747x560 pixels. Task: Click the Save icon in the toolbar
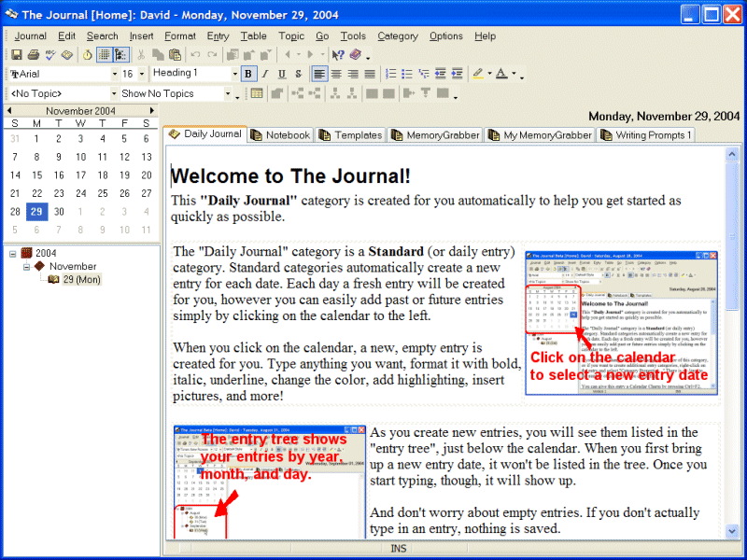(x=17, y=55)
